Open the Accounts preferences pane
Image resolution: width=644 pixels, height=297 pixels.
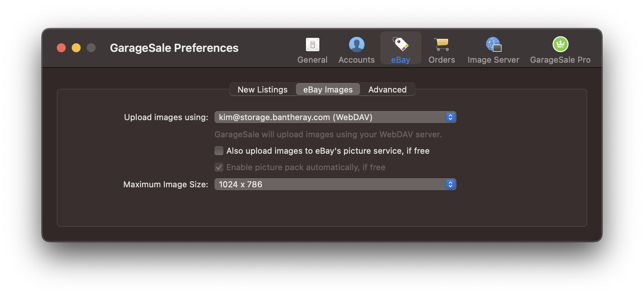[356, 50]
